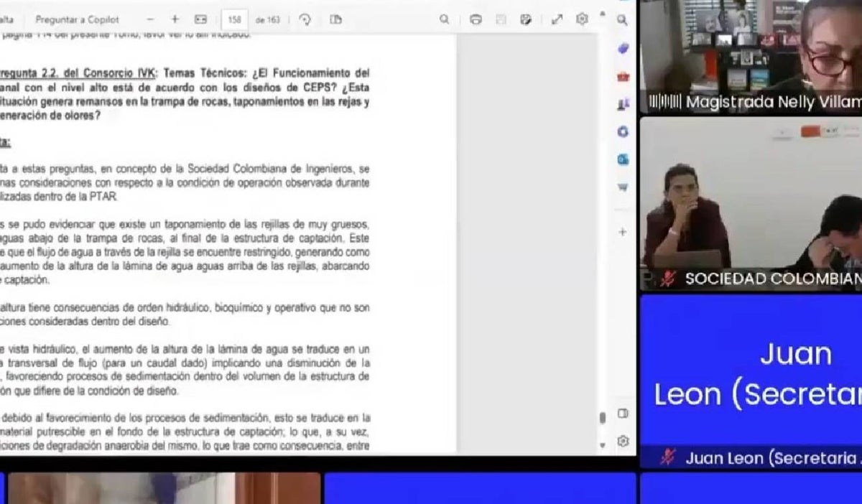
Task: Rotate the PDF page
Action: tap(305, 19)
